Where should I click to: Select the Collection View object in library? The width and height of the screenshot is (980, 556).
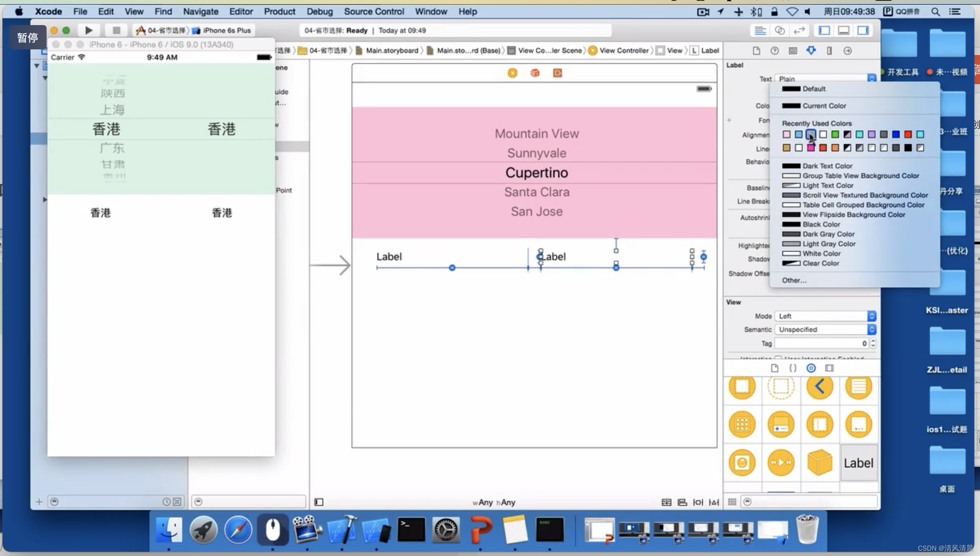742,424
